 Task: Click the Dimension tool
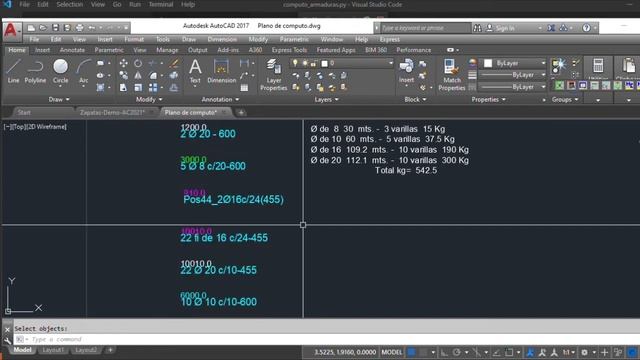222,71
